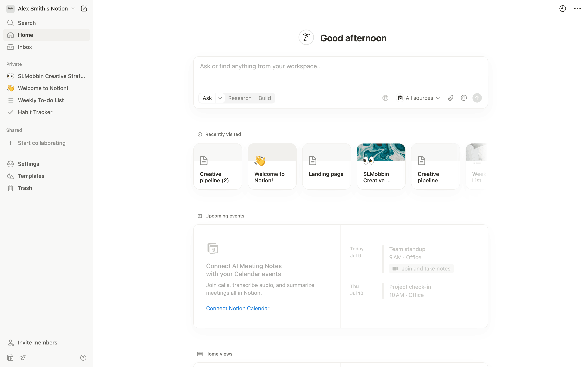
Task: Click Connect Notion Calendar link
Action: 238,308
